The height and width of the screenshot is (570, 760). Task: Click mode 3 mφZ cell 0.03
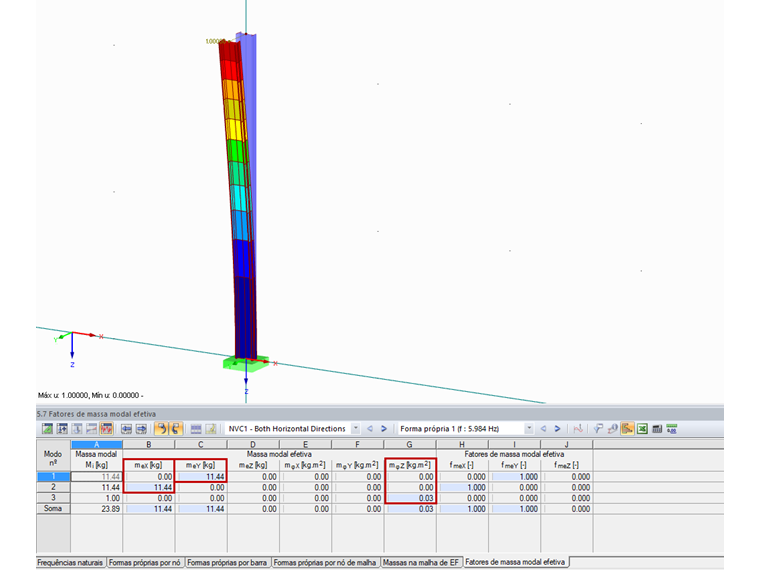[410, 498]
